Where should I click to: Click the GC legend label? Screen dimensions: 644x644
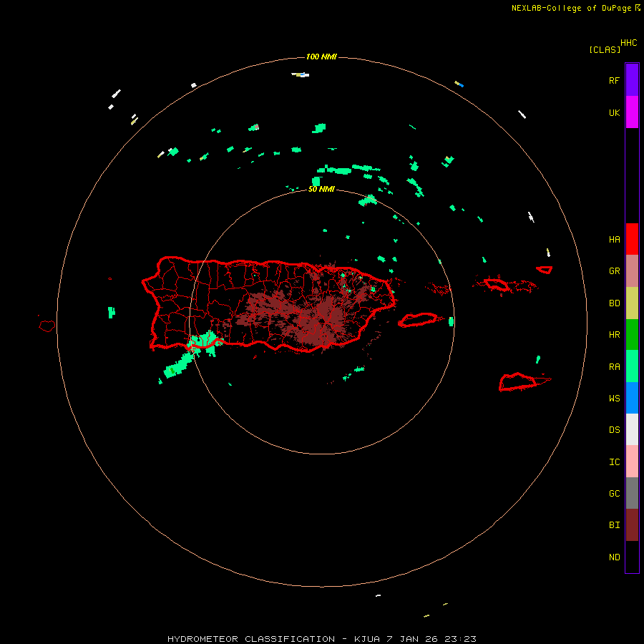tap(614, 493)
